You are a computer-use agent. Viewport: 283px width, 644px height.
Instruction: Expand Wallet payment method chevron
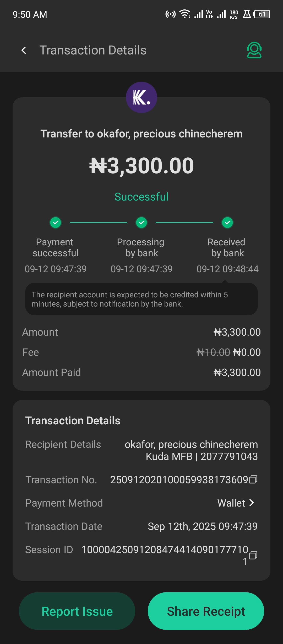click(x=252, y=503)
